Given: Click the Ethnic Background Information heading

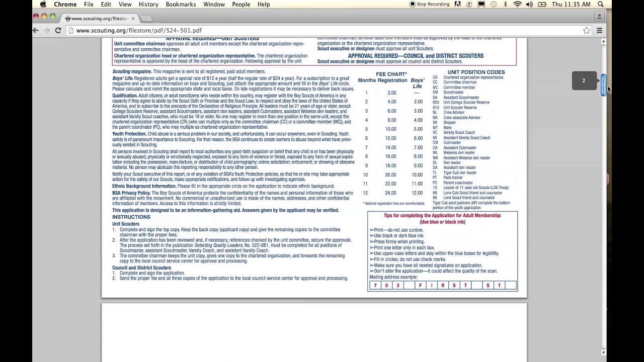Looking at the screenshot, I should (144, 186).
